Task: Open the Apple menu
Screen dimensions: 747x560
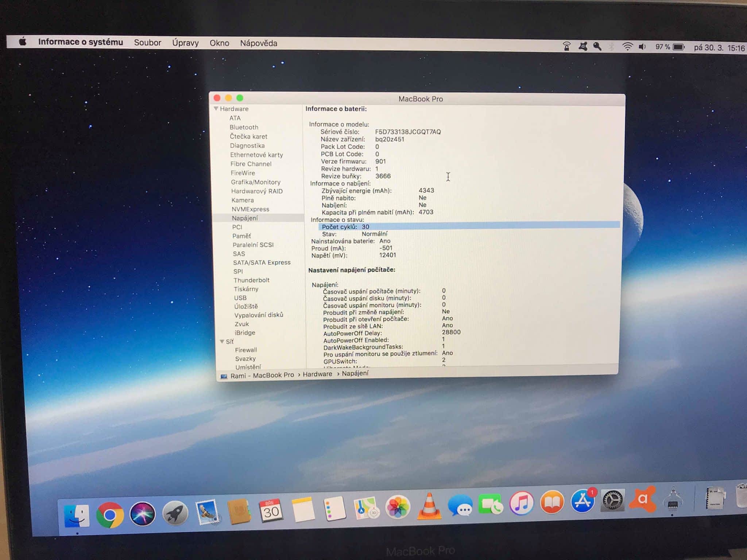Action: point(23,42)
